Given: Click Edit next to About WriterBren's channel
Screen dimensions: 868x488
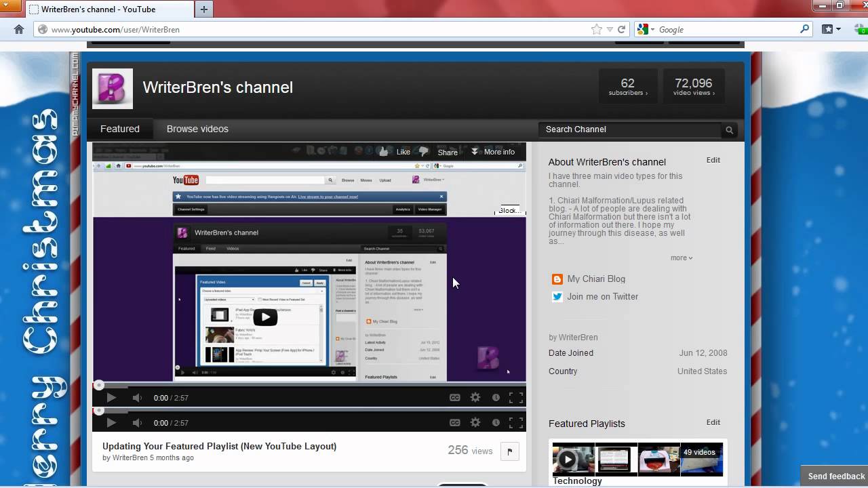Looking at the screenshot, I should [713, 160].
